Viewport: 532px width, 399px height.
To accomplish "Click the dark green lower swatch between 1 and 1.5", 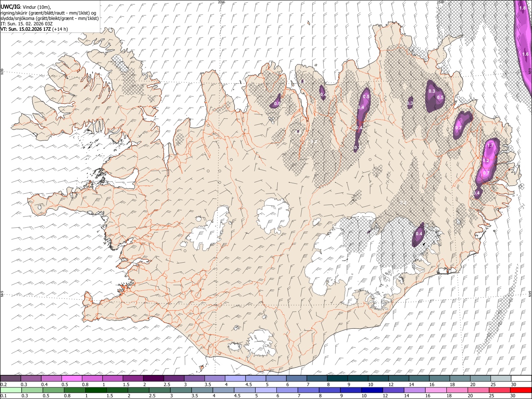I will pos(95,390).
